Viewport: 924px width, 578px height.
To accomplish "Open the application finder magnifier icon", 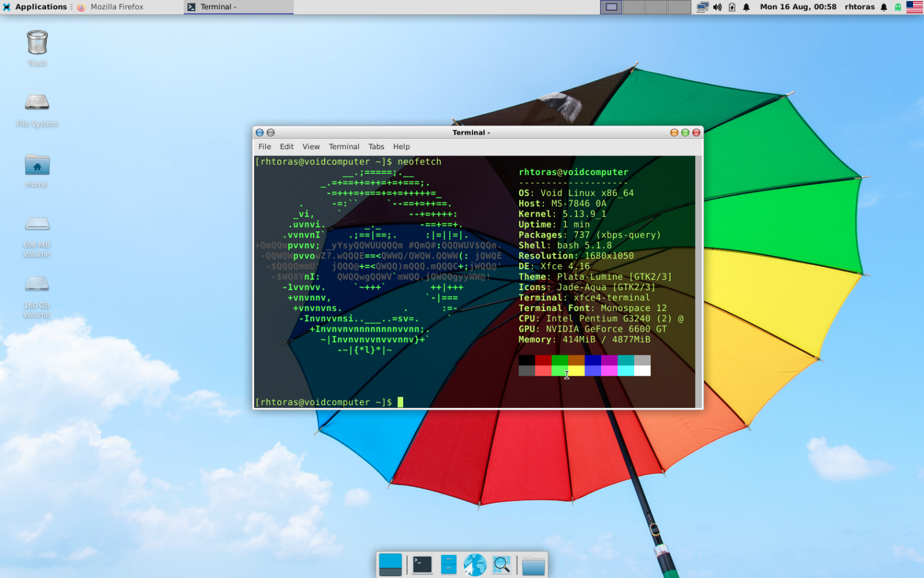I will 501,564.
